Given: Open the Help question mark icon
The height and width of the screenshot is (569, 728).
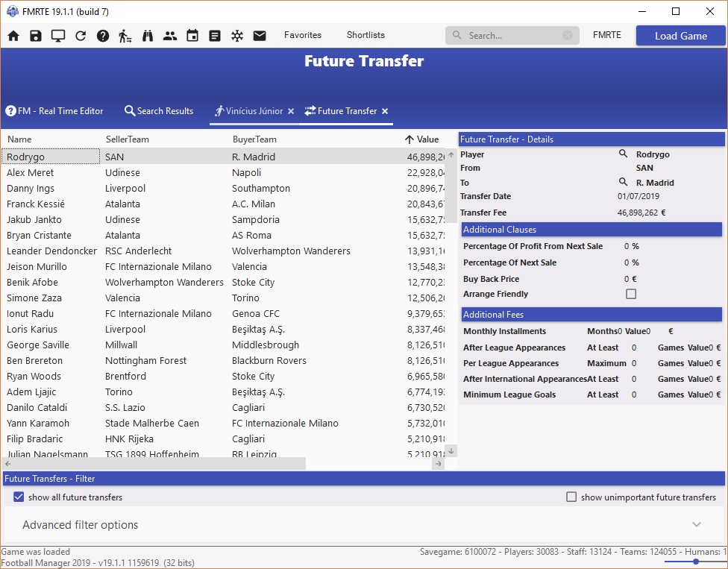Looking at the screenshot, I should click(x=103, y=36).
